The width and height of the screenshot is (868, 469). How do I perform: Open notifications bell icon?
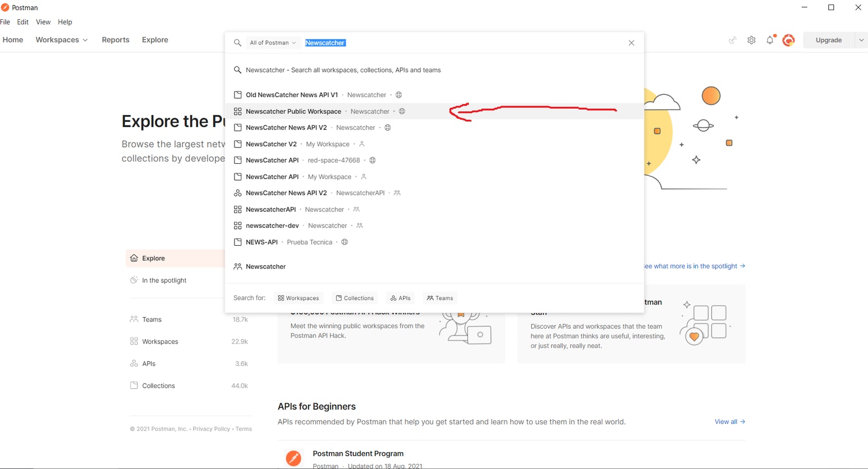pyautogui.click(x=770, y=40)
